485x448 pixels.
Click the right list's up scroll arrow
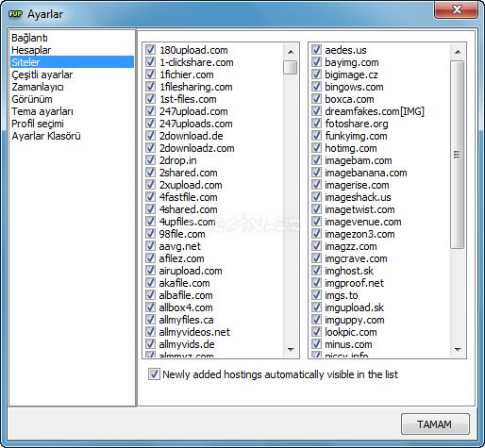pyautogui.click(x=458, y=52)
